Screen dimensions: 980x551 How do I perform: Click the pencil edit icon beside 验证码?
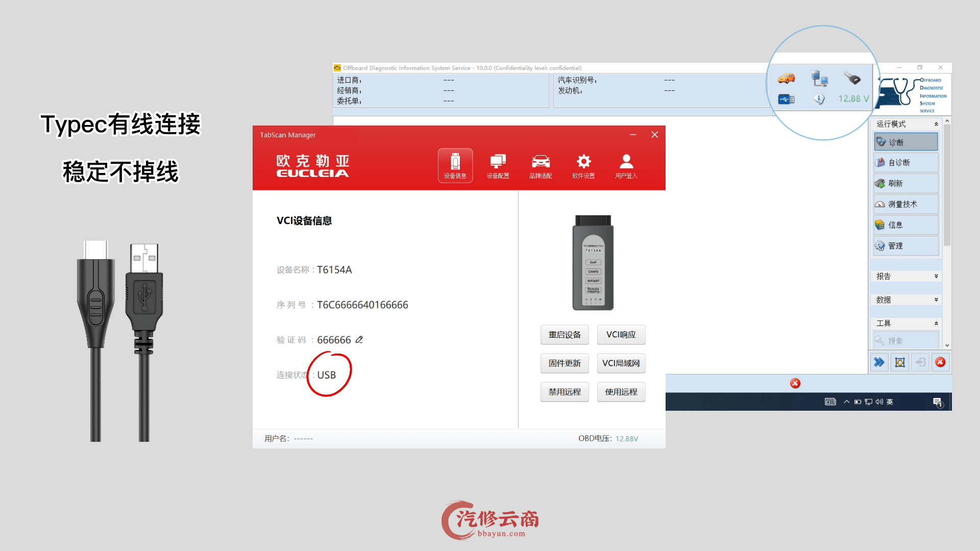pyautogui.click(x=359, y=340)
